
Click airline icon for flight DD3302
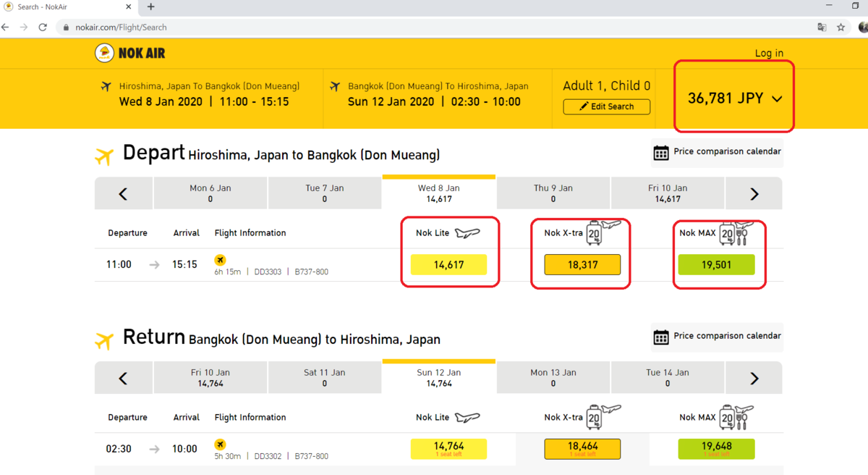click(x=220, y=444)
